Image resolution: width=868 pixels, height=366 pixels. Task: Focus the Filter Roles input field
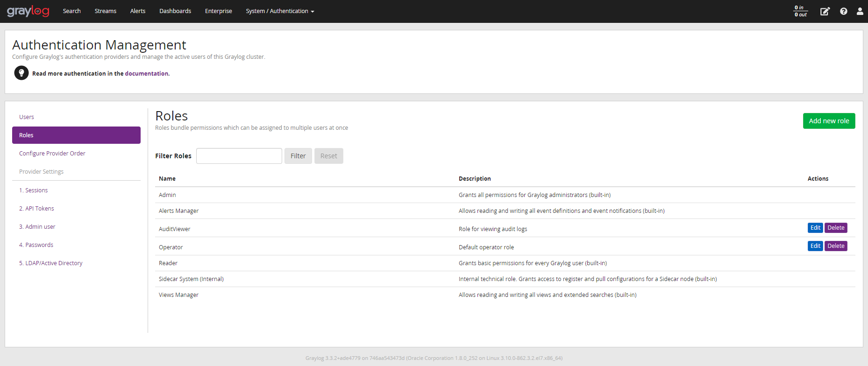point(239,156)
